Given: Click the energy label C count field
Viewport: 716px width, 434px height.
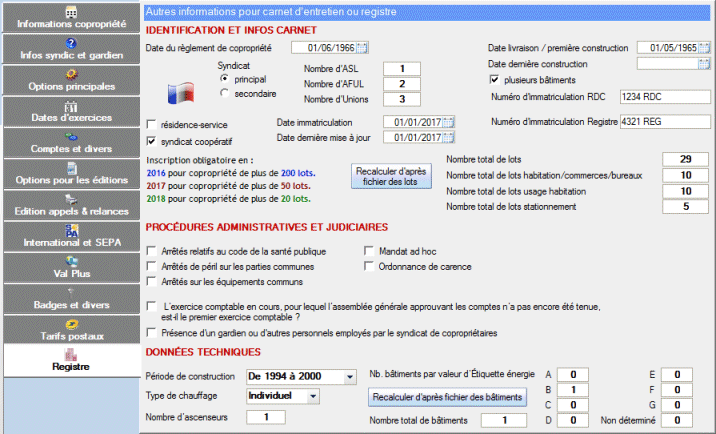Looking at the screenshot, I should (x=573, y=405).
